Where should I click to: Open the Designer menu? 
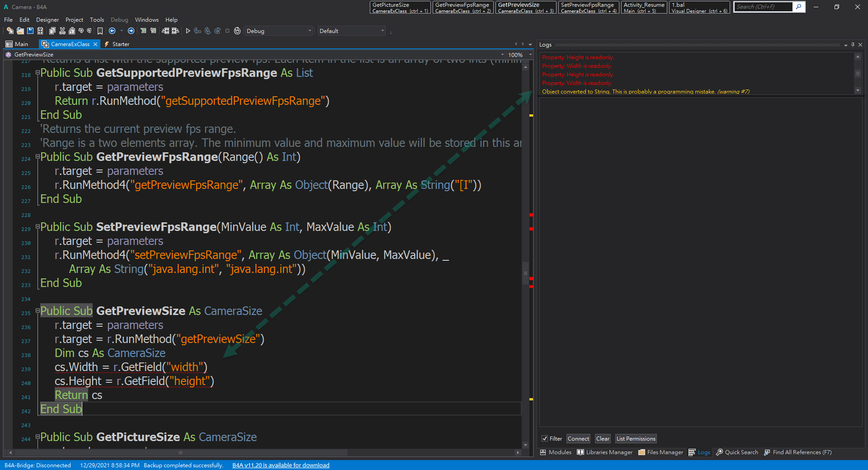coord(47,20)
